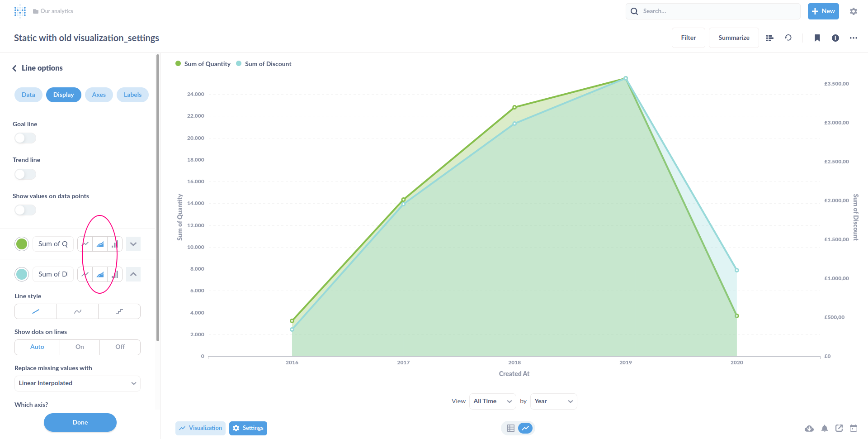Switch to the Axes tab

tap(99, 95)
